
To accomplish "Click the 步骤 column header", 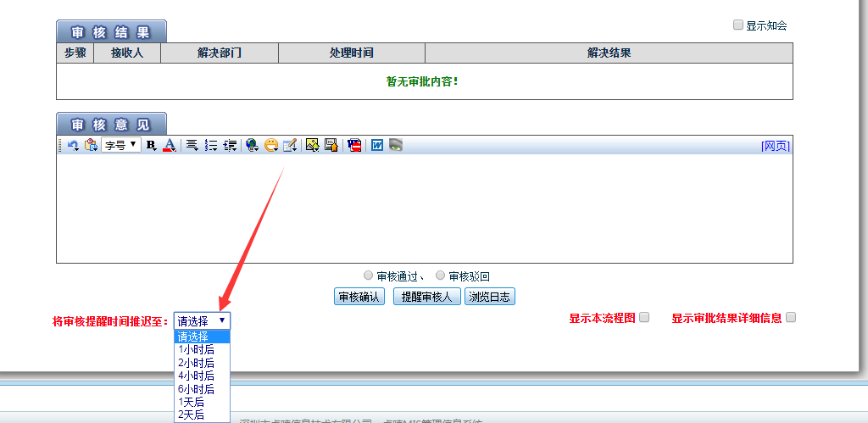I will 75,53.
